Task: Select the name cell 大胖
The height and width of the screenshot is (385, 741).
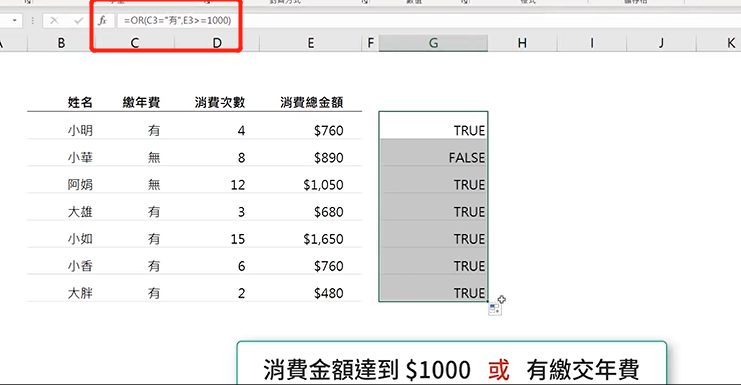Action: (x=80, y=293)
